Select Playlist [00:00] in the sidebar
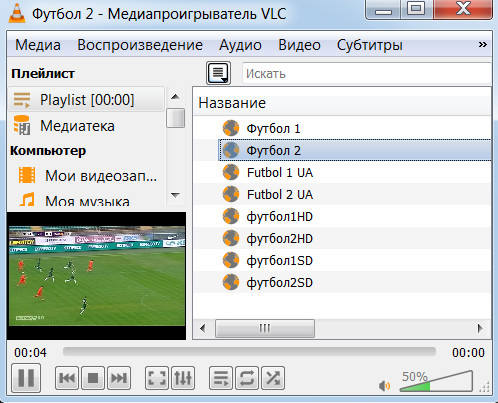 pos(86,100)
